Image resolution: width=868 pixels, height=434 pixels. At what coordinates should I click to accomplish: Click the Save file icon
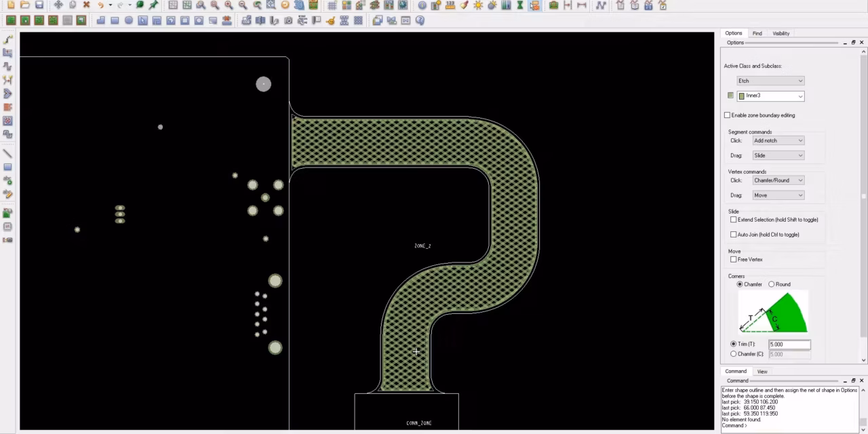(x=39, y=5)
